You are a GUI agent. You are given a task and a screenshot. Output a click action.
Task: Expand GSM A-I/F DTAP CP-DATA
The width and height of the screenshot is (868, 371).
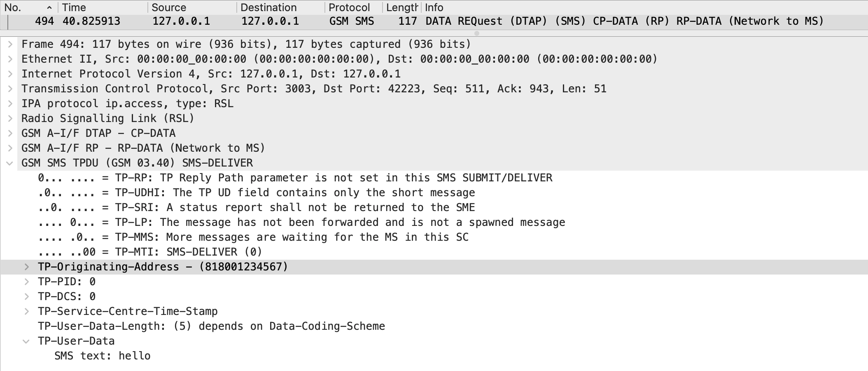coord(10,133)
